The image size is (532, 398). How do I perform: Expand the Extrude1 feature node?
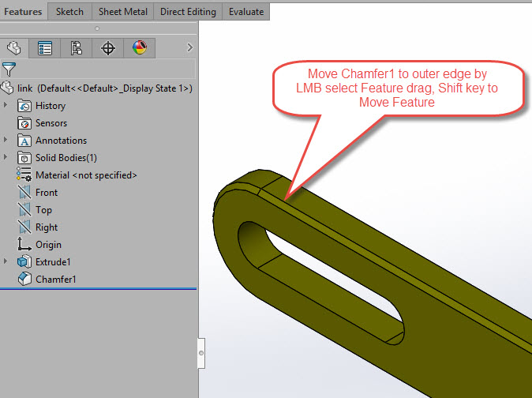(6, 261)
